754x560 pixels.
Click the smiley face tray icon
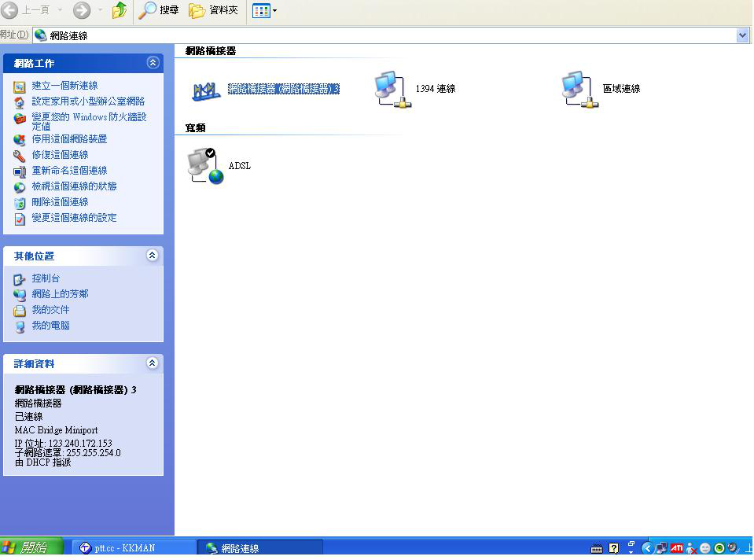coord(705,548)
